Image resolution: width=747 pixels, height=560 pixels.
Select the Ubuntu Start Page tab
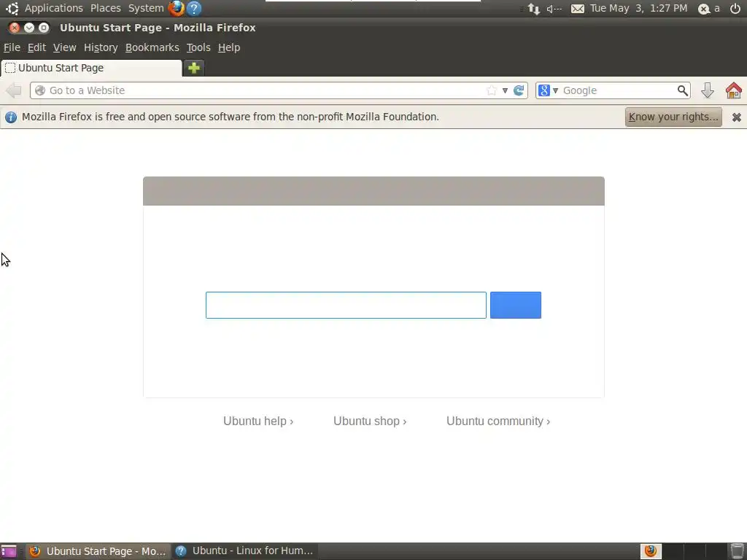(x=91, y=68)
